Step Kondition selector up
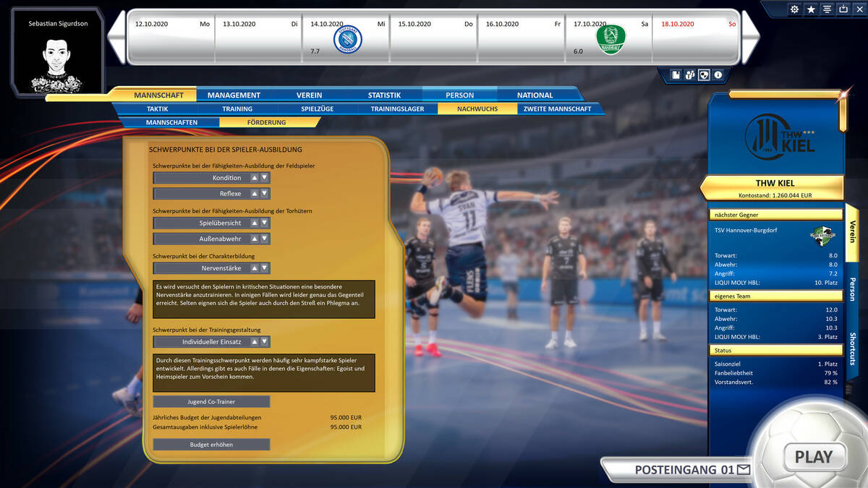 pyautogui.click(x=255, y=178)
